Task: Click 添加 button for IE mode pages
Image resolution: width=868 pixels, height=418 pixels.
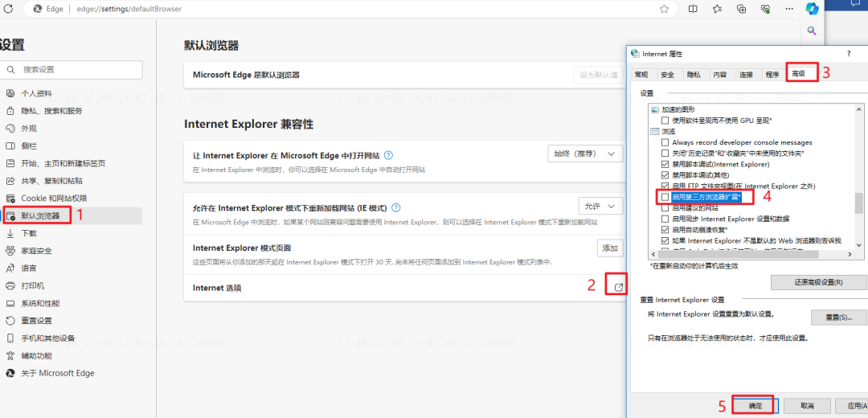Action: [610, 248]
